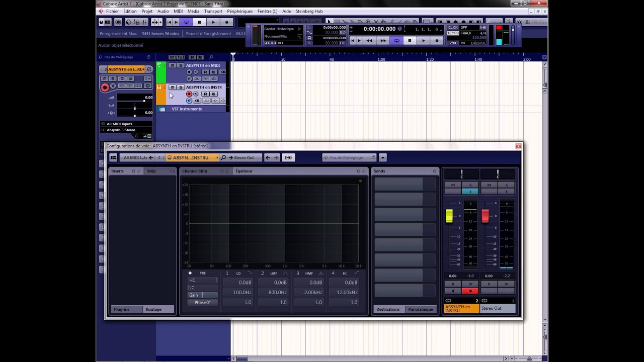The height and width of the screenshot is (362, 644).
Task: Click EQ band 4 12.00kHz frequency field
Action: [344, 292]
